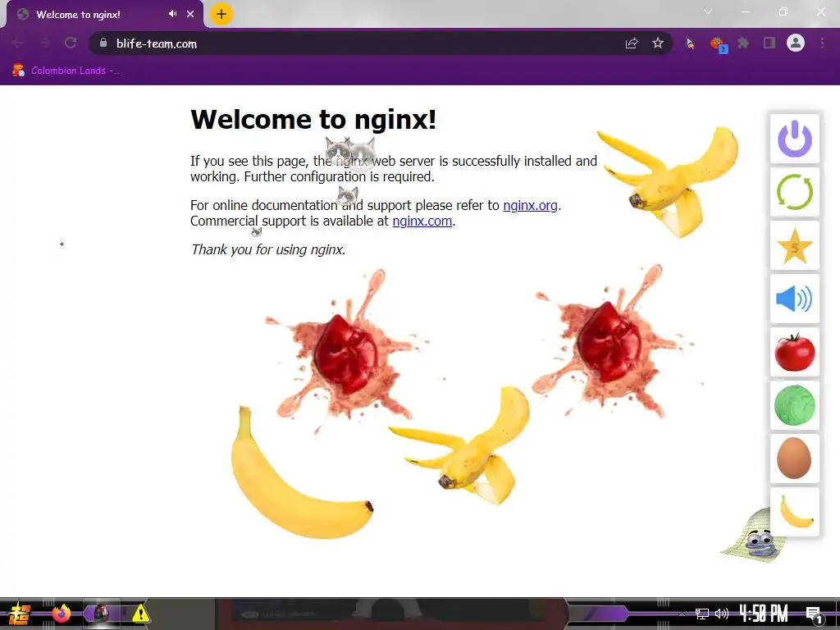Screen dimensions: 840x630
Task: Open the tomato extension icon in toolbar
Action: coord(717,43)
